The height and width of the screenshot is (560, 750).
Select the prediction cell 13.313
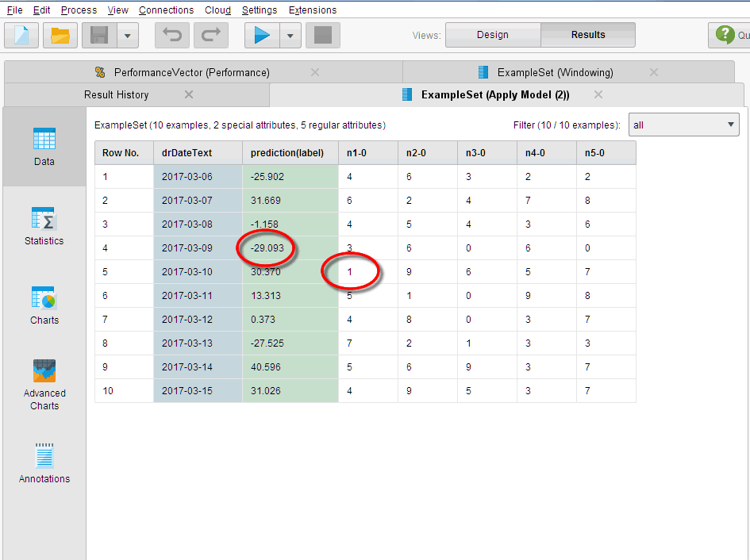290,296
